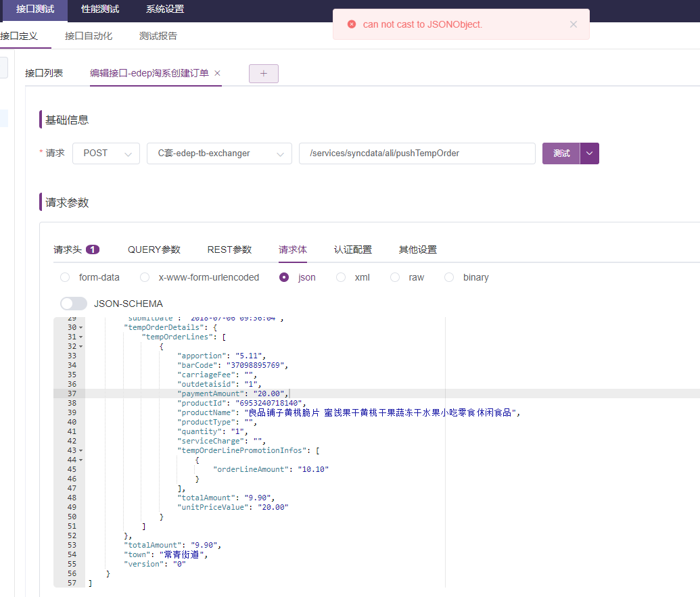
Task: Open the 其他设置 tab
Action: point(418,250)
